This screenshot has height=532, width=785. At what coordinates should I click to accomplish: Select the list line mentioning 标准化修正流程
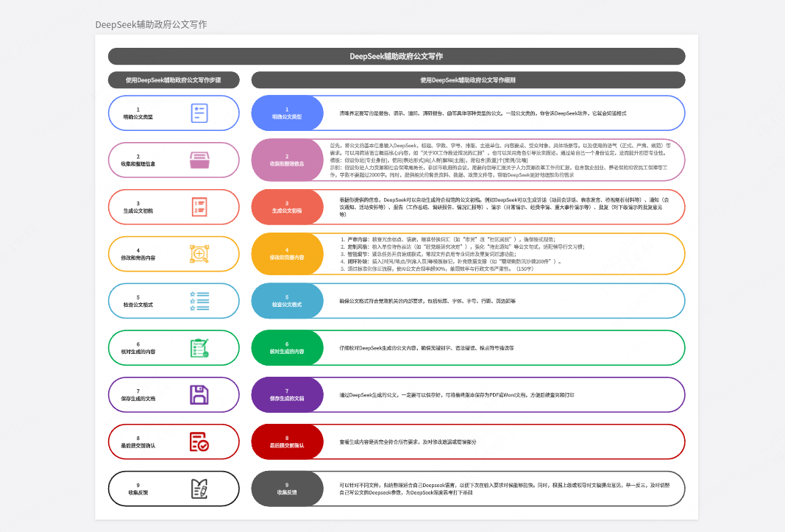(x=437, y=269)
